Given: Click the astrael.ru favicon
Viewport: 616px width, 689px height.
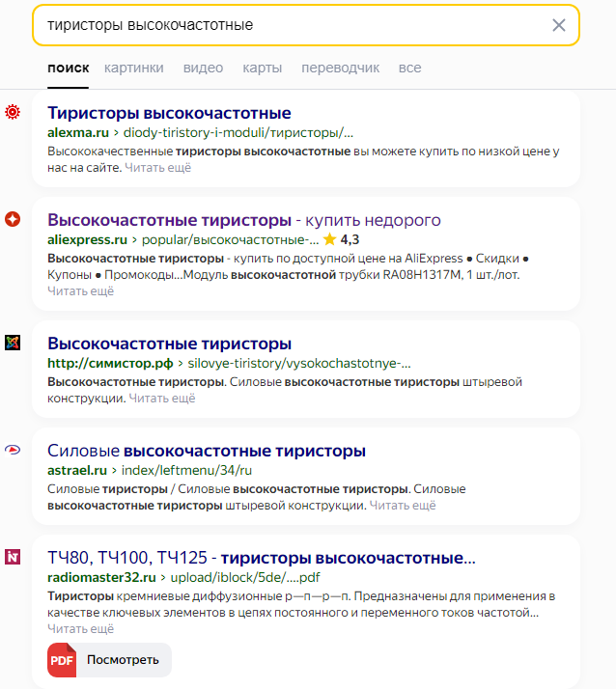Looking at the screenshot, I should (x=13, y=450).
